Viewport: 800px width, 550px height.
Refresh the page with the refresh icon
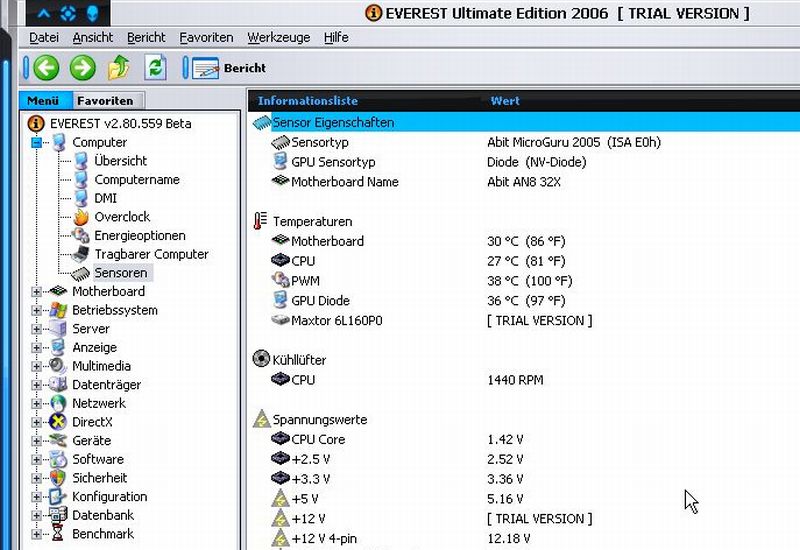point(155,67)
